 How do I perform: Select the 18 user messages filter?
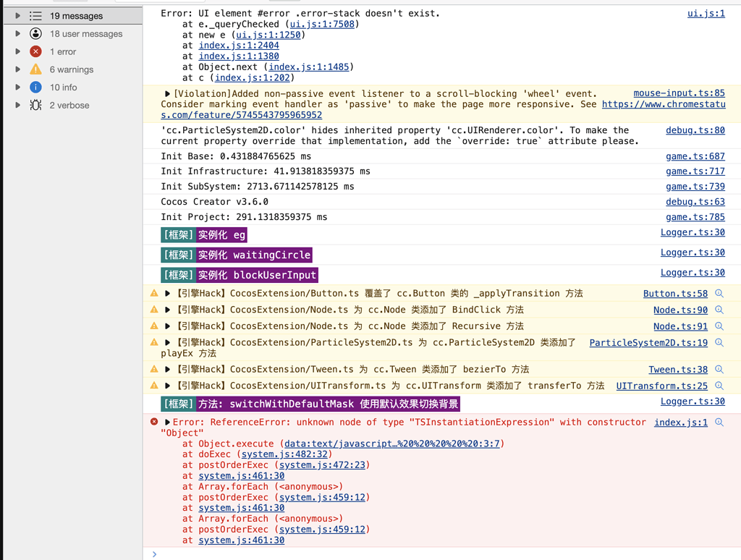pos(86,34)
